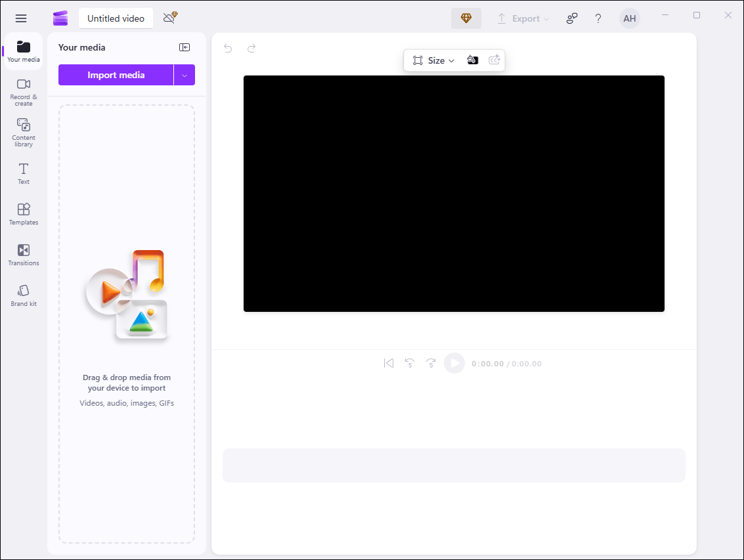744x560 pixels.
Task: Collapse the Your media panel
Action: (x=185, y=47)
